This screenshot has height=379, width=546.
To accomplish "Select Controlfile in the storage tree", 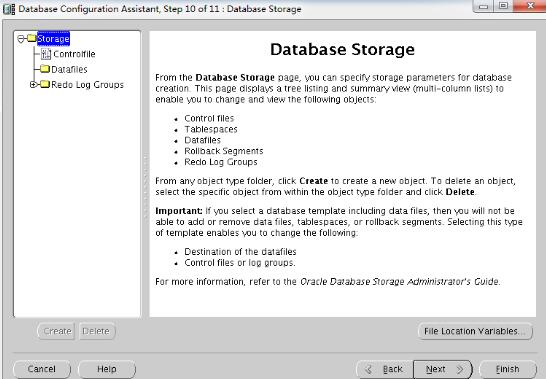I will click(74, 54).
